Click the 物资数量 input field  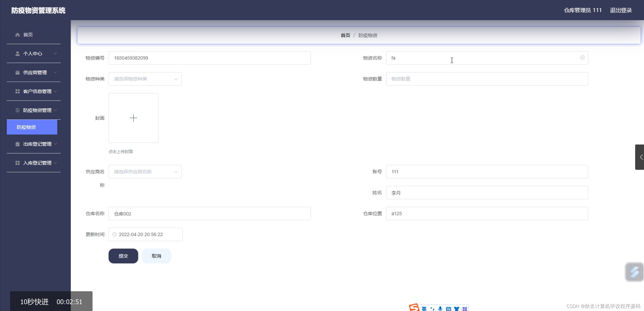click(487, 79)
